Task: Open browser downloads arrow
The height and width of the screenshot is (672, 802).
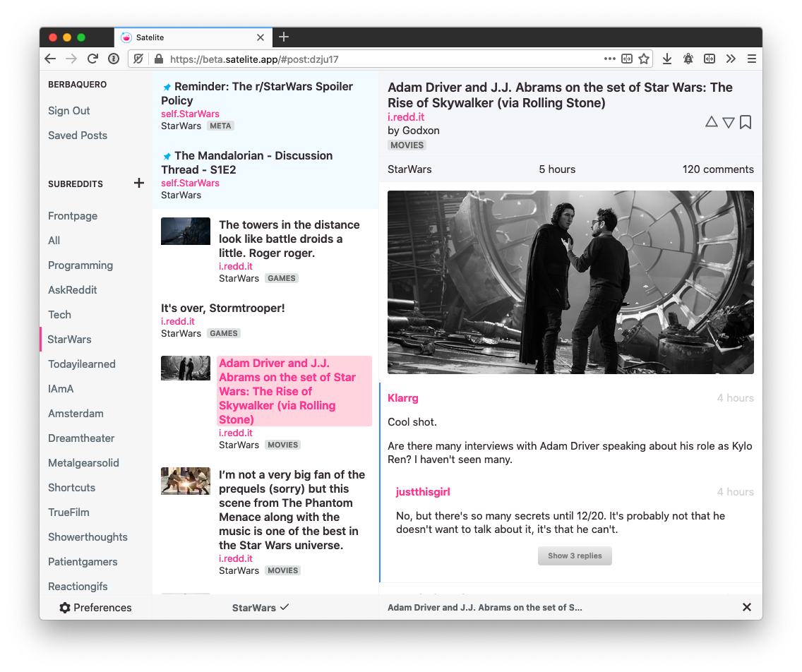Action: (x=667, y=59)
